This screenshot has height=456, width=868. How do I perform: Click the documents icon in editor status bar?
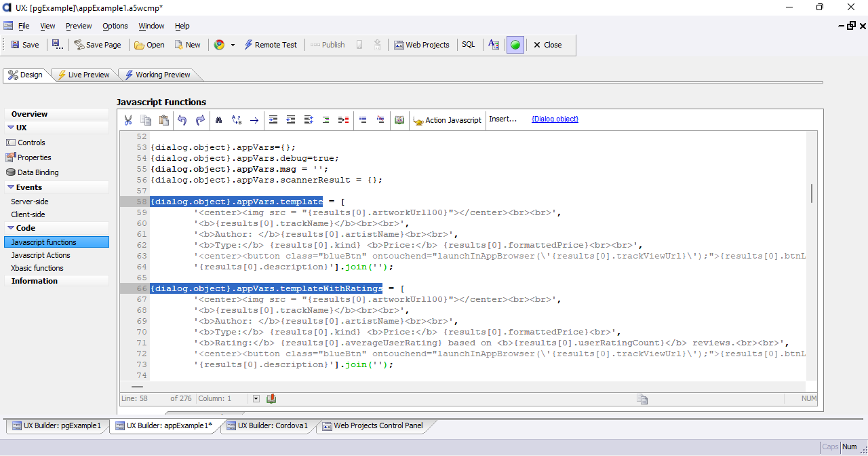coord(642,399)
